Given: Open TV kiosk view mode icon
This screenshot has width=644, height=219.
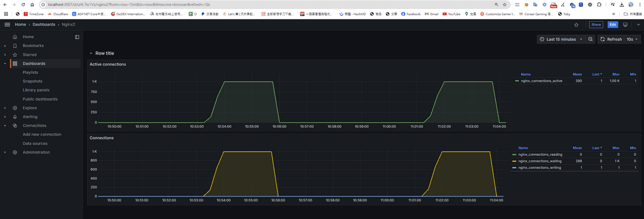Looking at the screenshot, I should [x=625, y=25].
